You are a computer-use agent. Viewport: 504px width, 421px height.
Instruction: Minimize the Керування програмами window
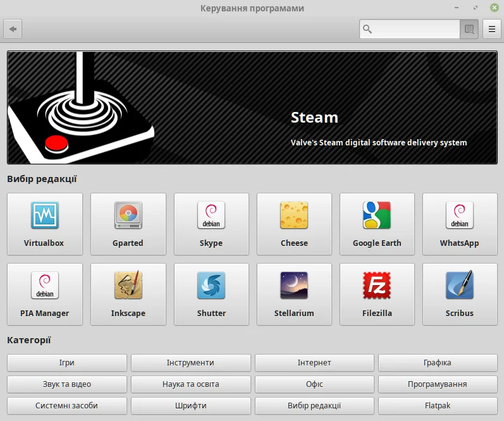(457, 8)
